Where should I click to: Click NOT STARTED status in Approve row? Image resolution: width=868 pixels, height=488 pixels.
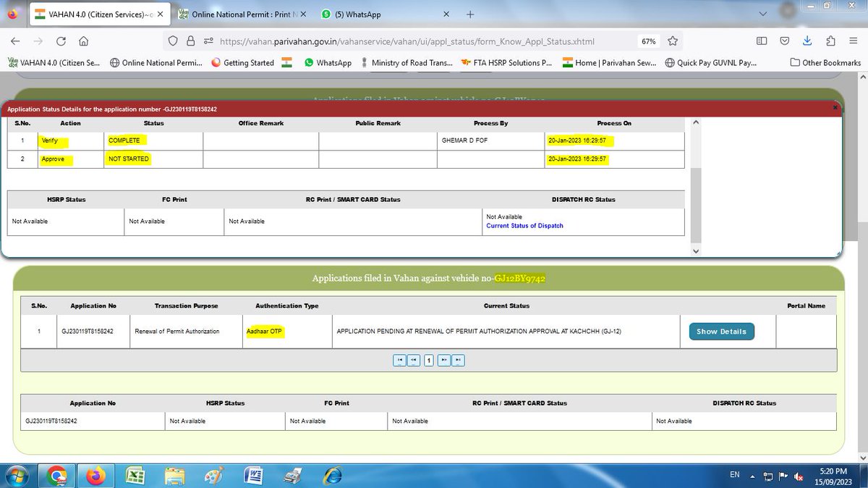click(x=129, y=159)
